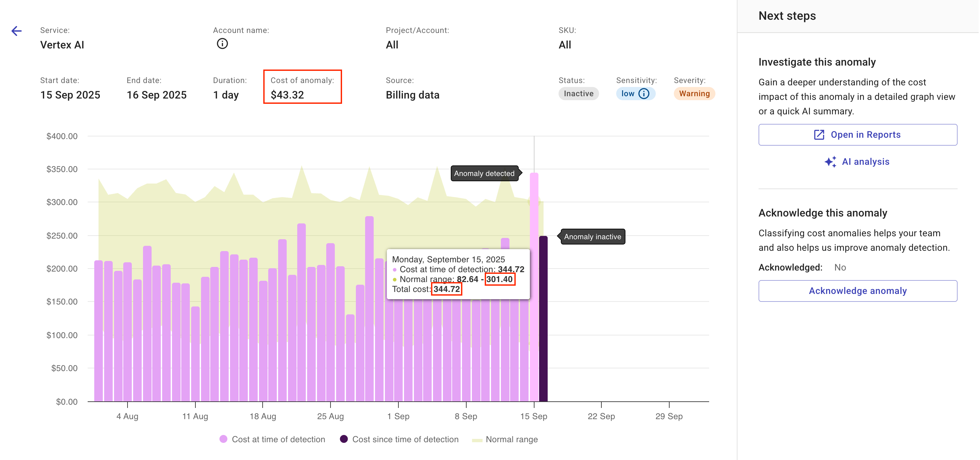Click the Warning severity badge
The height and width of the screenshot is (460, 980).
tap(694, 94)
